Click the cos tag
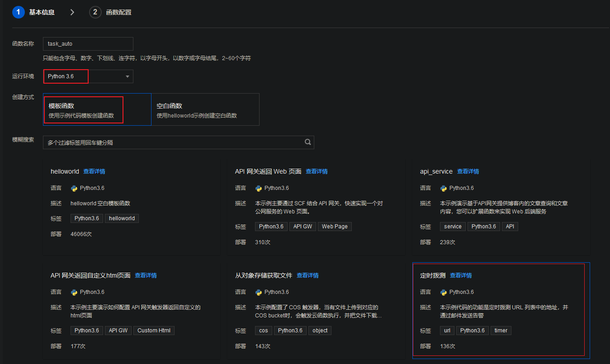Image resolution: width=610 pixels, height=364 pixels. coord(264,331)
